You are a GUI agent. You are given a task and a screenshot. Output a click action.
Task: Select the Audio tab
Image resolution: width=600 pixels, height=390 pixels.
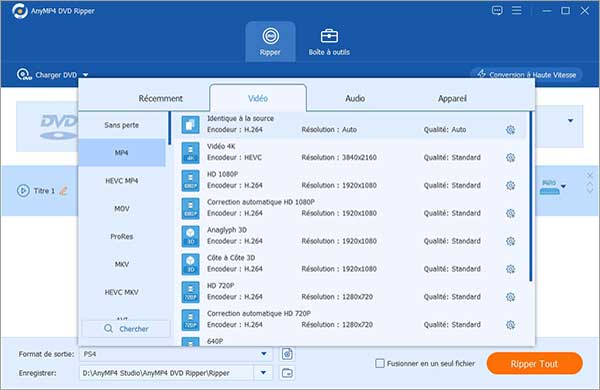(355, 98)
